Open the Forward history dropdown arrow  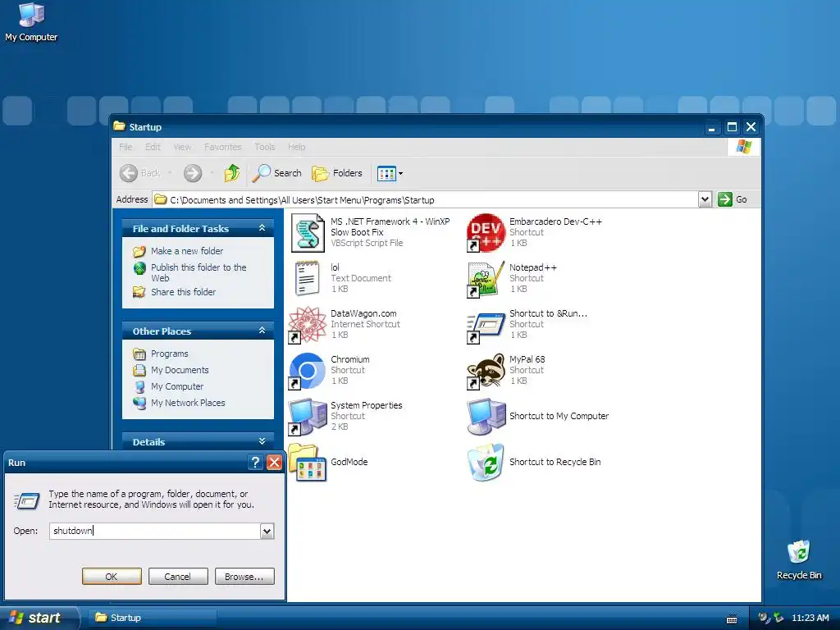(x=212, y=173)
